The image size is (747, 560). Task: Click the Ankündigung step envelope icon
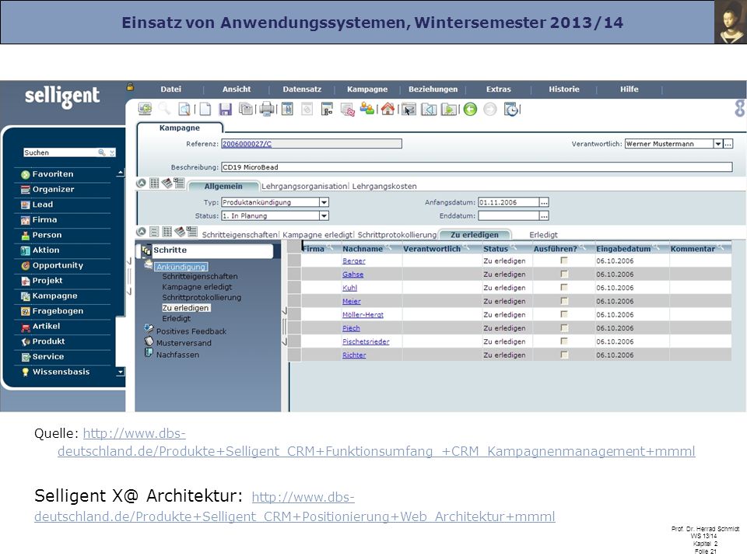click(x=148, y=264)
